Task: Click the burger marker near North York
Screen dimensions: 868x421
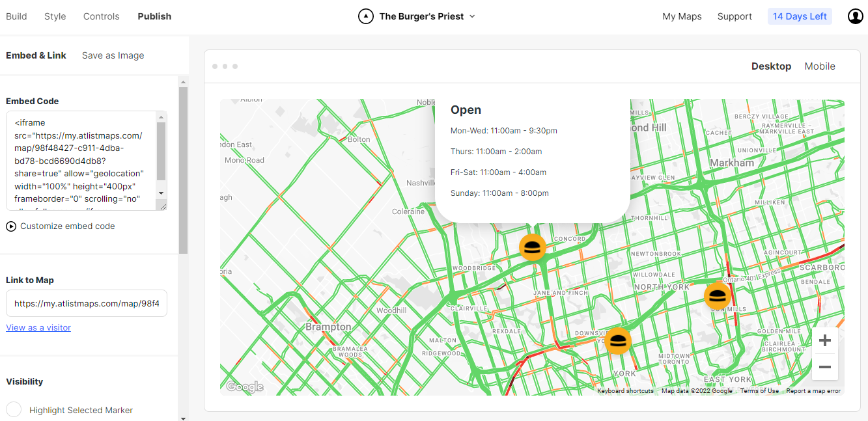Action: [x=717, y=296]
